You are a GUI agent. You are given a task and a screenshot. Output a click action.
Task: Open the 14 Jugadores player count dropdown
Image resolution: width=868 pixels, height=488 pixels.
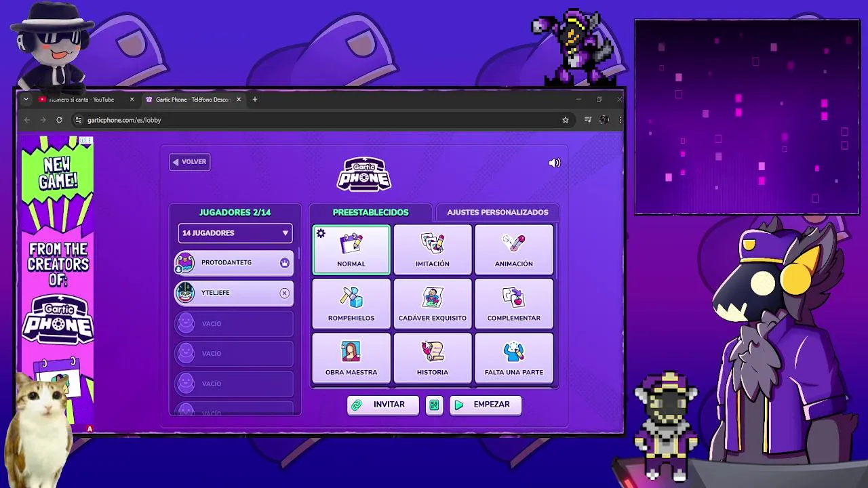pyautogui.click(x=235, y=232)
